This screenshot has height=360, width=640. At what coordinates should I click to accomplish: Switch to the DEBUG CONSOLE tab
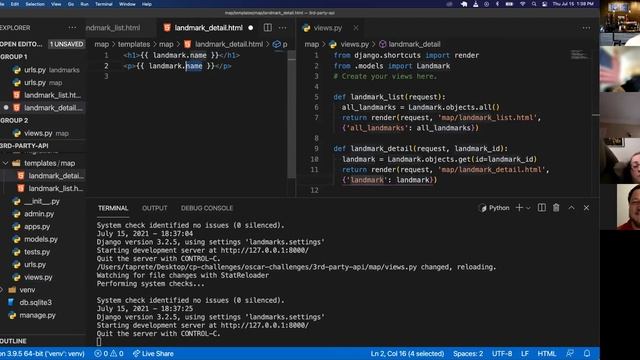[207, 208]
